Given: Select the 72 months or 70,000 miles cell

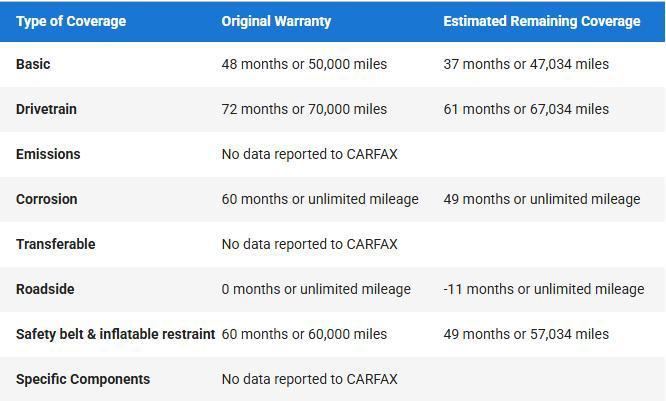Looking at the screenshot, I should [304, 109].
